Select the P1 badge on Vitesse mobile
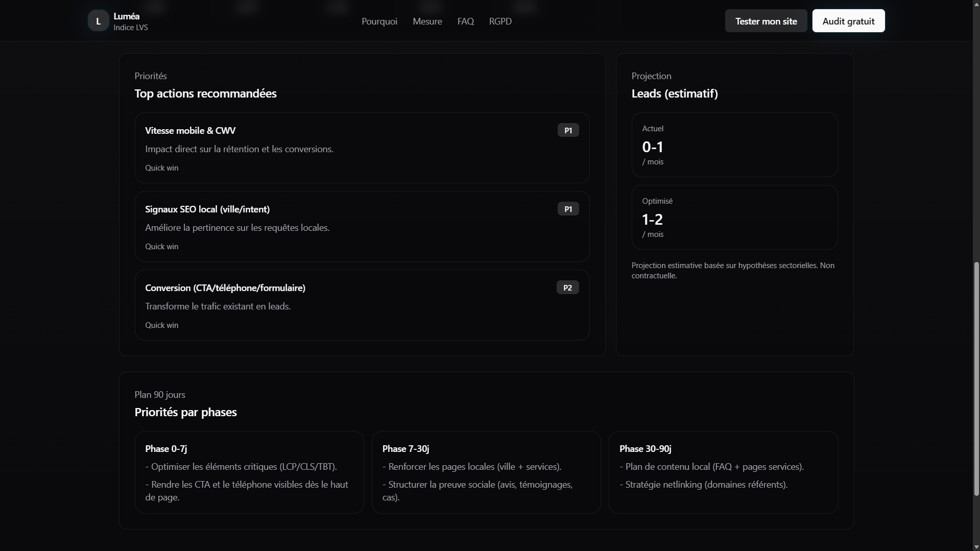This screenshot has width=980, height=551. tap(568, 130)
